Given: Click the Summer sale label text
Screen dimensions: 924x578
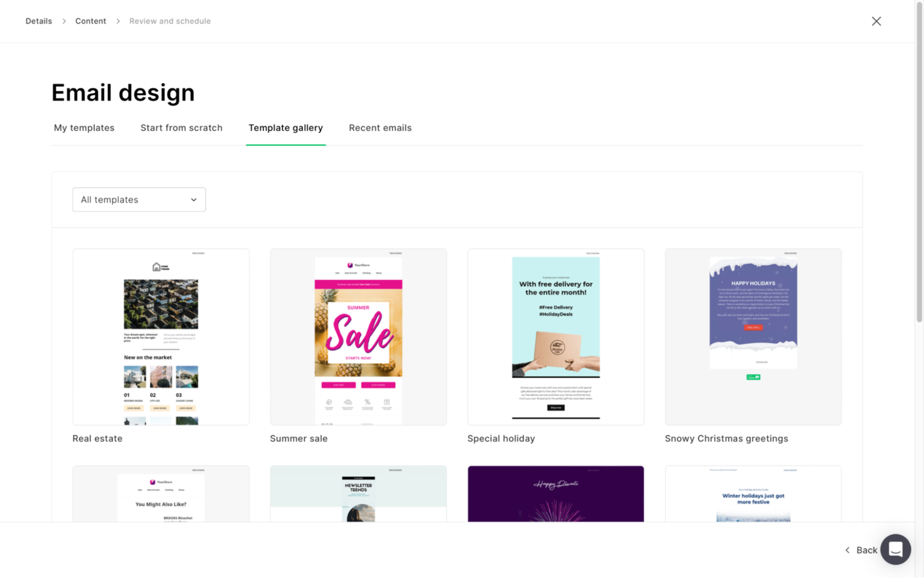Looking at the screenshot, I should click(298, 439).
